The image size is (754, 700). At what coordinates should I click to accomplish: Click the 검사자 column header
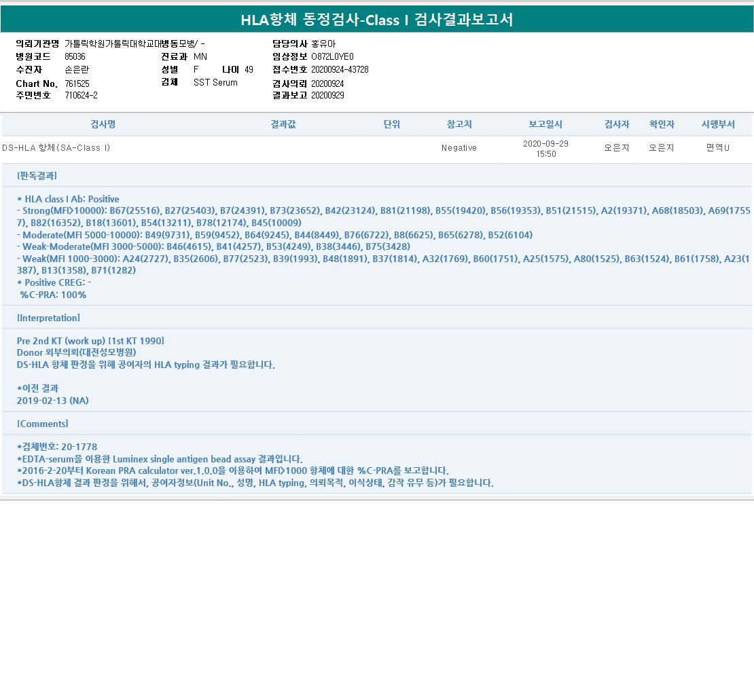pos(617,124)
